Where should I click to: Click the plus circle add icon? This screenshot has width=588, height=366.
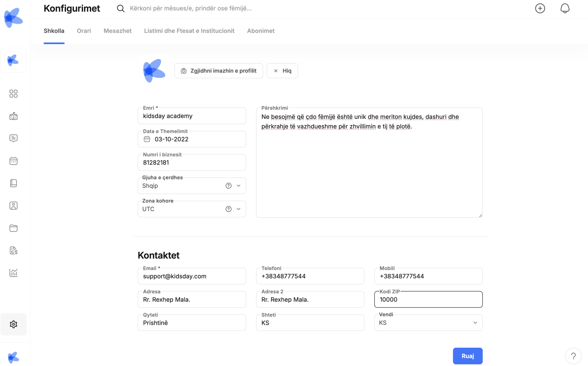pyautogui.click(x=540, y=8)
